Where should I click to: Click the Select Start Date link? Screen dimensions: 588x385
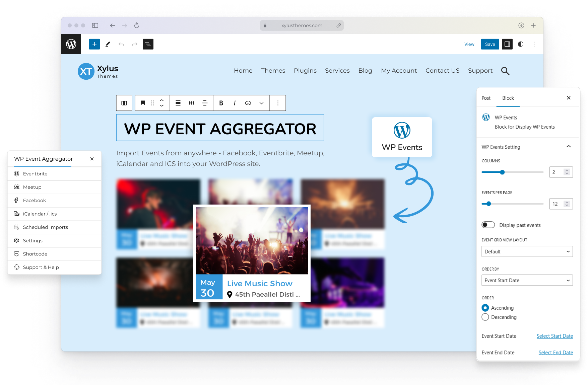coord(554,336)
